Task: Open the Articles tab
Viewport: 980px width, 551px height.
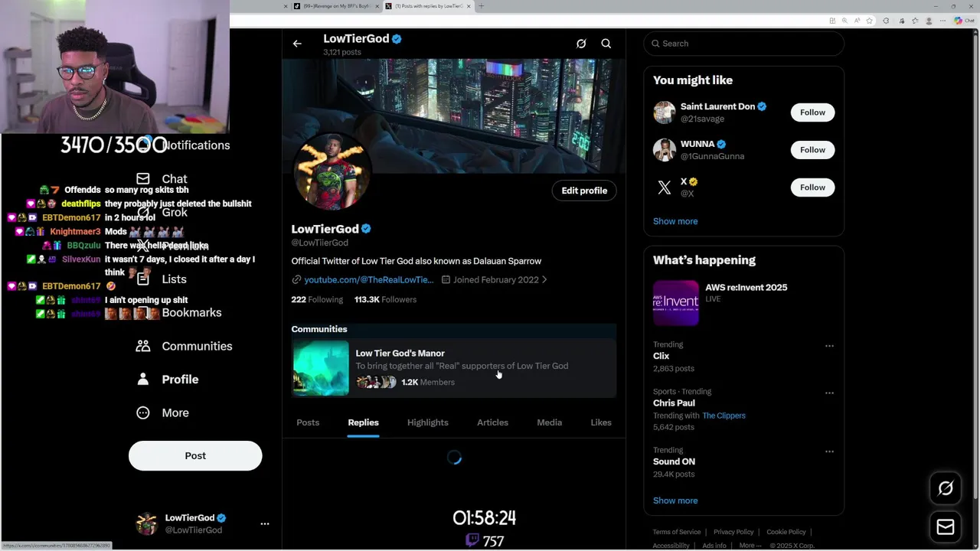Action: point(492,422)
